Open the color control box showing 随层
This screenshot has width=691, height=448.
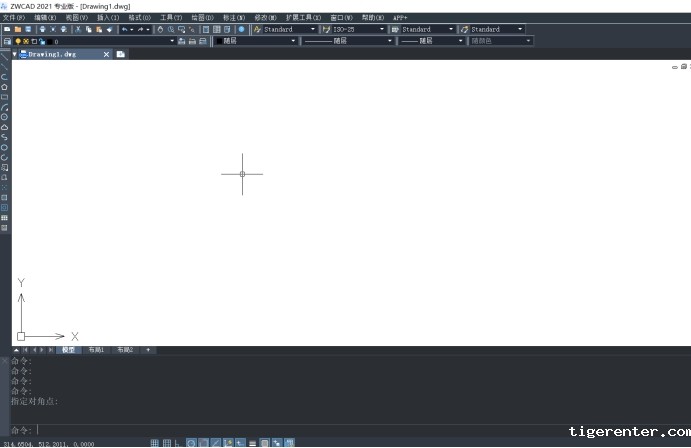253,41
